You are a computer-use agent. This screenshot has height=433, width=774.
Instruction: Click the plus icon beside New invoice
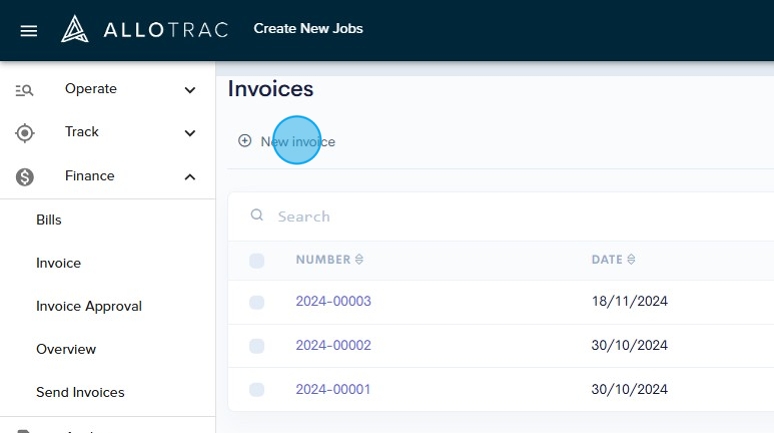click(244, 141)
